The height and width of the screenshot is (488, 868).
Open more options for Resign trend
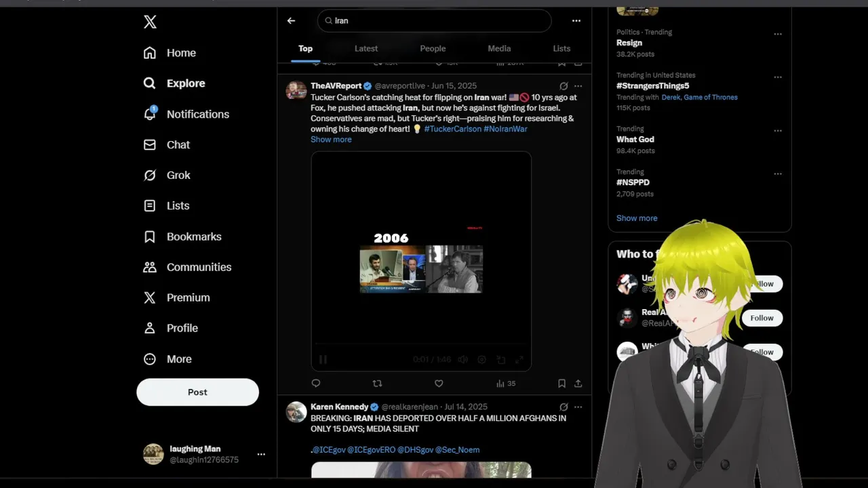[x=778, y=34]
